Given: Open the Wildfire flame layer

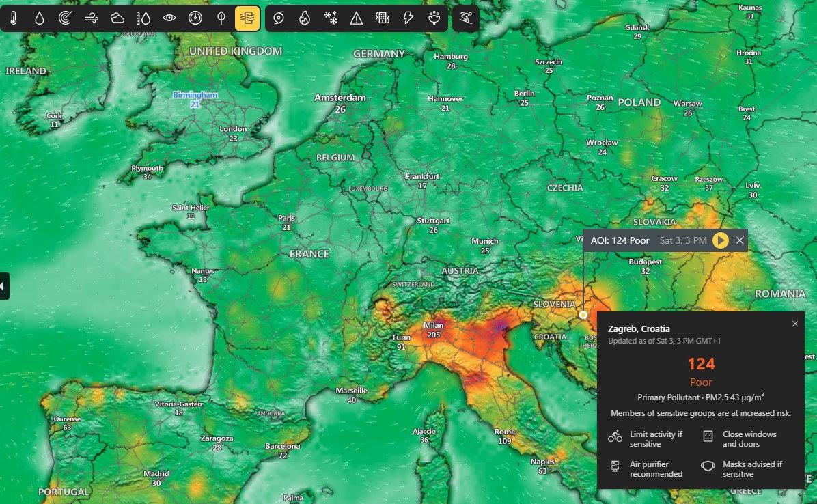Looking at the screenshot, I should point(305,18).
